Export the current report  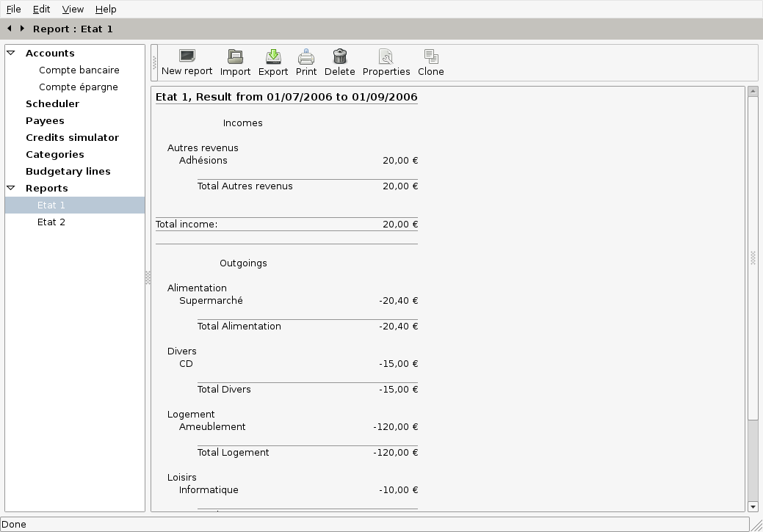click(x=273, y=57)
